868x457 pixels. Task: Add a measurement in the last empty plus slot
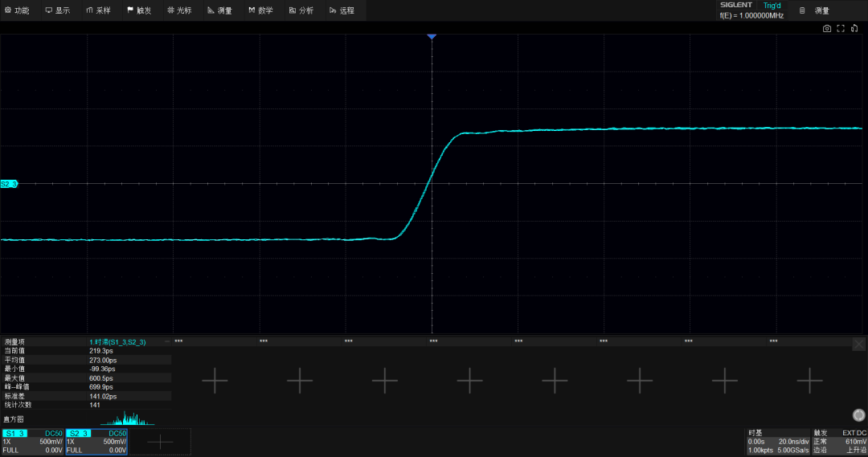pos(809,381)
